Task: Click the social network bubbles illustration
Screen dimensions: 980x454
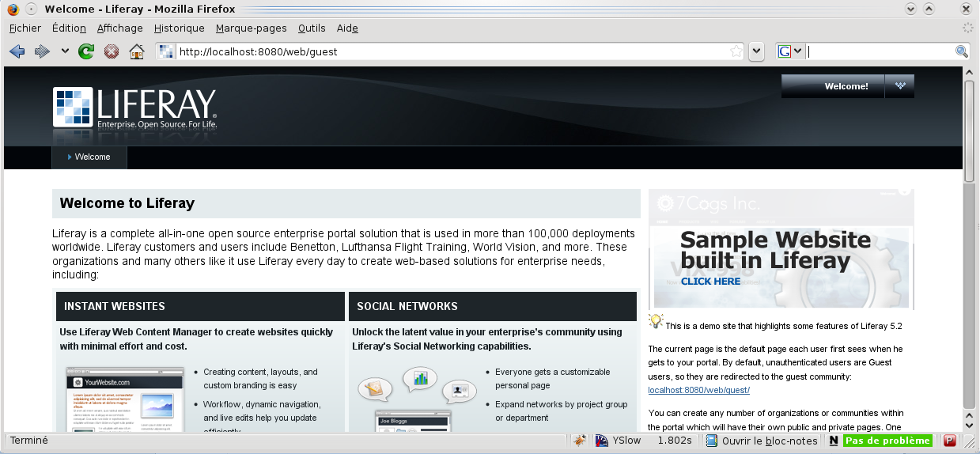Action: tap(417, 399)
